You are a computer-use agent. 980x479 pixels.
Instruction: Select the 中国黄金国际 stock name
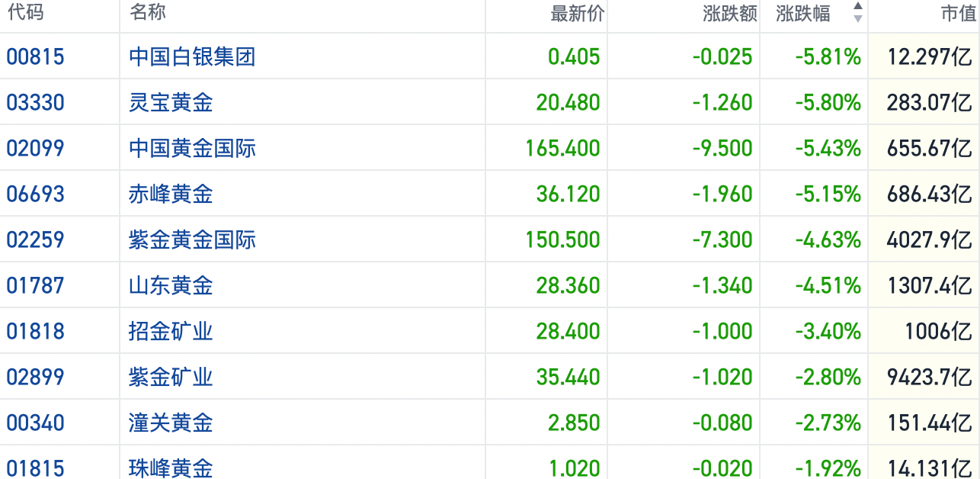pos(192,148)
